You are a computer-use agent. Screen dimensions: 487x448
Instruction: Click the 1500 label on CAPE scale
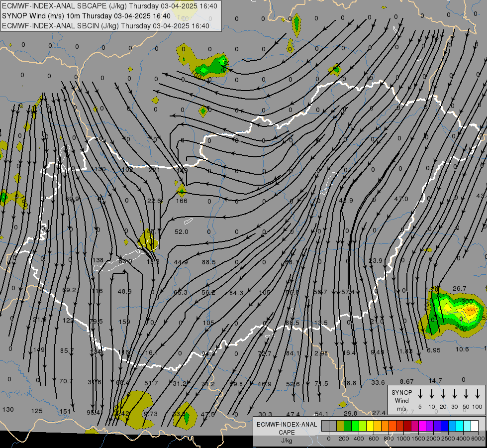tap(418, 439)
